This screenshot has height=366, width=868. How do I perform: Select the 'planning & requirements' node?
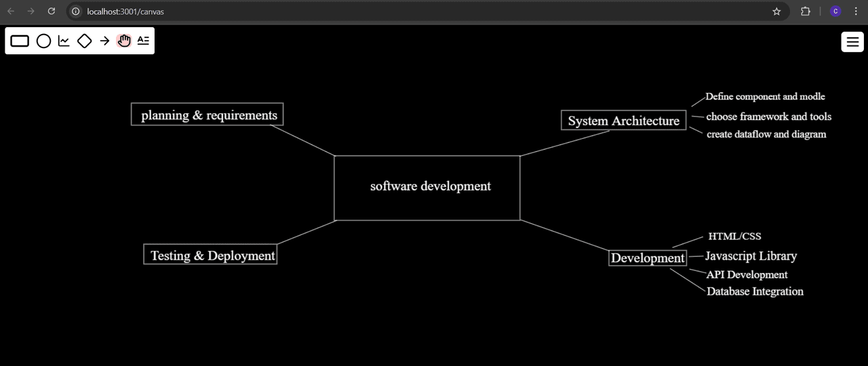(208, 115)
